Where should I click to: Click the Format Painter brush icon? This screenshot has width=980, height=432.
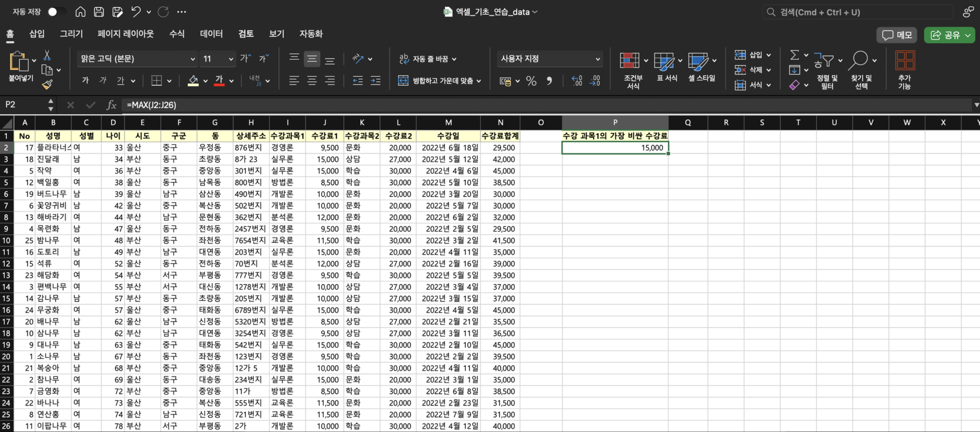(47, 84)
